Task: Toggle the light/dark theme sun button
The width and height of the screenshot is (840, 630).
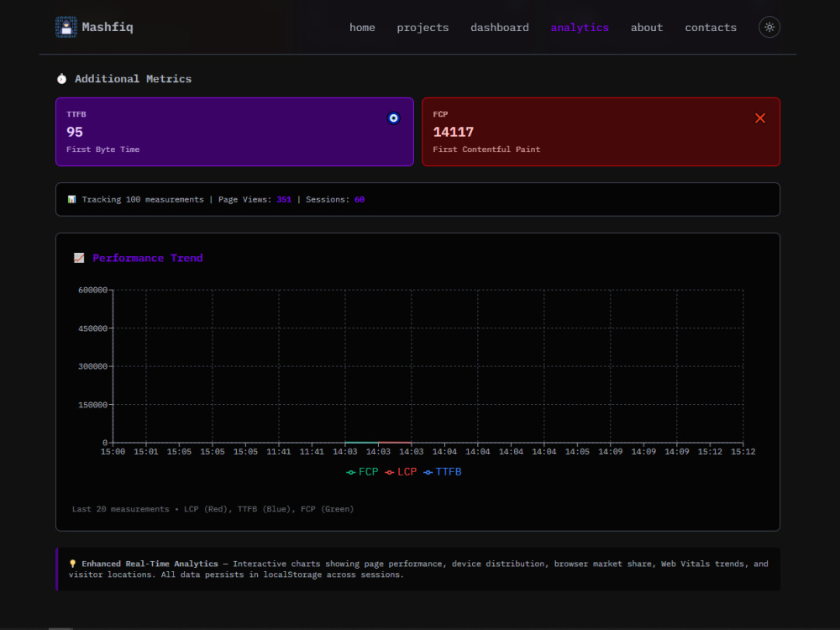Action: point(769,28)
